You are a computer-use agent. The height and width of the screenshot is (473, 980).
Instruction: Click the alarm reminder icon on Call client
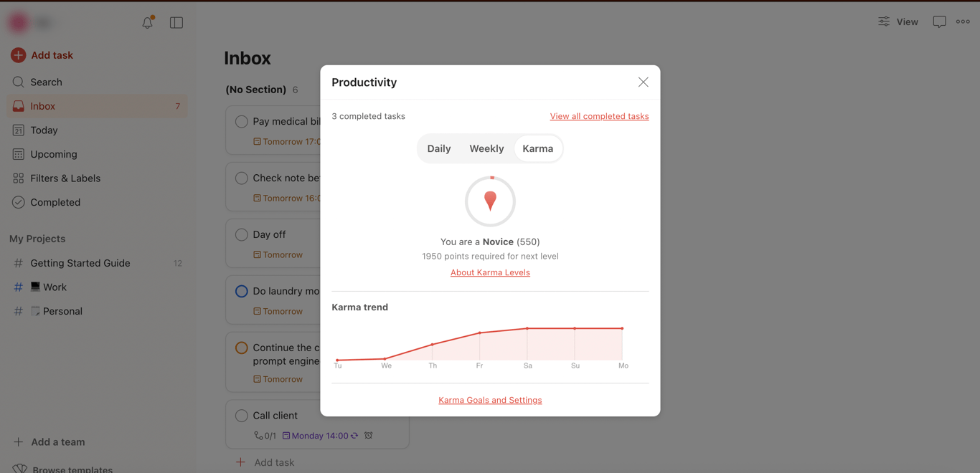pyautogui.click(x=369, y=436)
